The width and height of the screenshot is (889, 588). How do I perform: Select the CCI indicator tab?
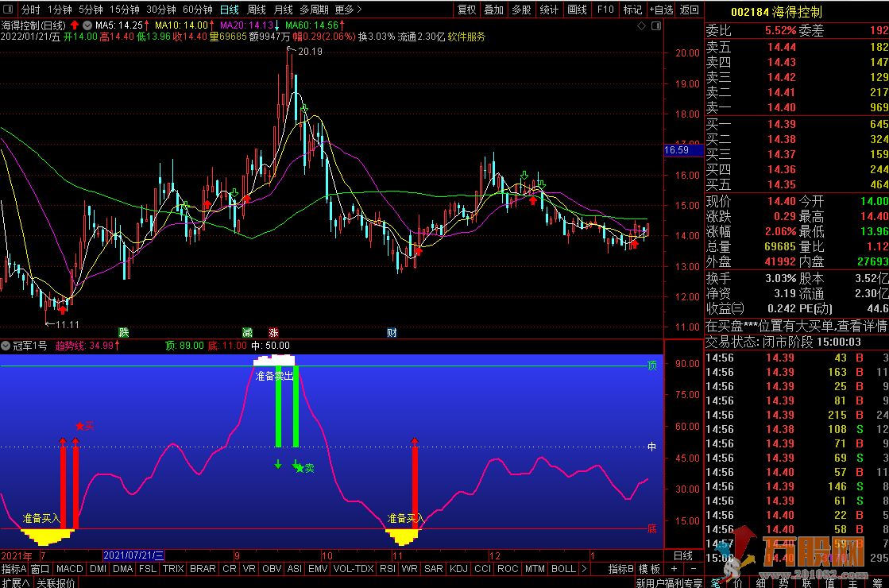(483, 569)
